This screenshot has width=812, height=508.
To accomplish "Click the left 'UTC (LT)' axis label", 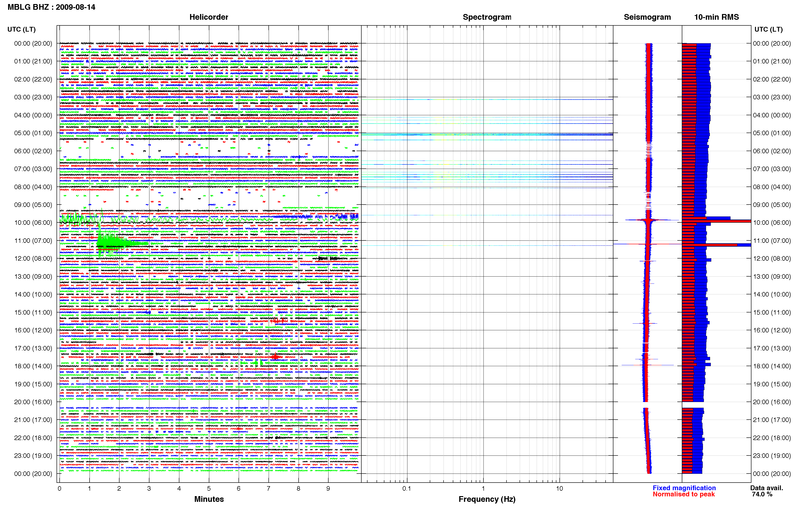I will click(x=21, y=29).
